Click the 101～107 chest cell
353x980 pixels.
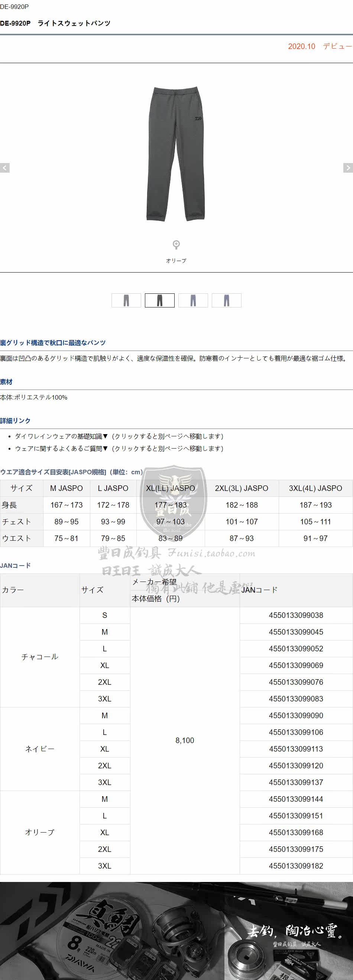tap(242, 522)
